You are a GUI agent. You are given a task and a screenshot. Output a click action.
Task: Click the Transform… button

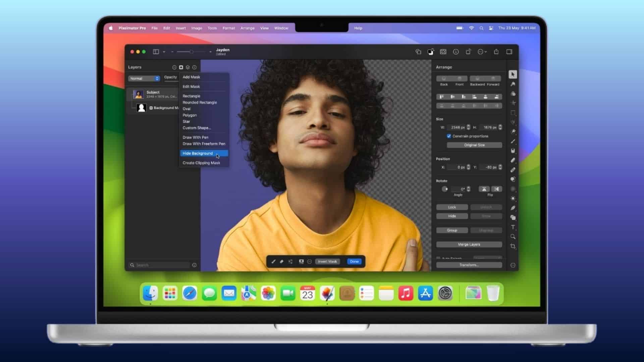coord(469,265)
